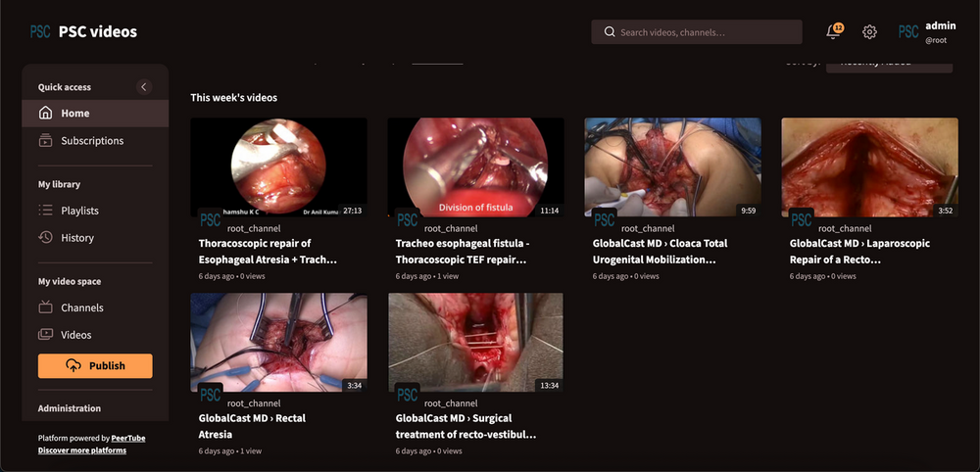Click the admin account avatar
This screenshot has height=472, width=980.
coord(908,32)
